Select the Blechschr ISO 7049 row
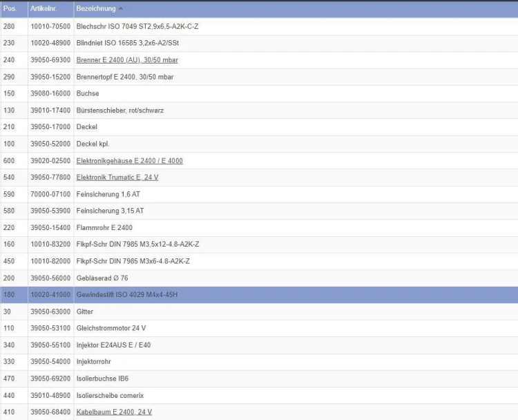Image resolution: width=518 pixels, height=420 pixels. pos(259,26)
